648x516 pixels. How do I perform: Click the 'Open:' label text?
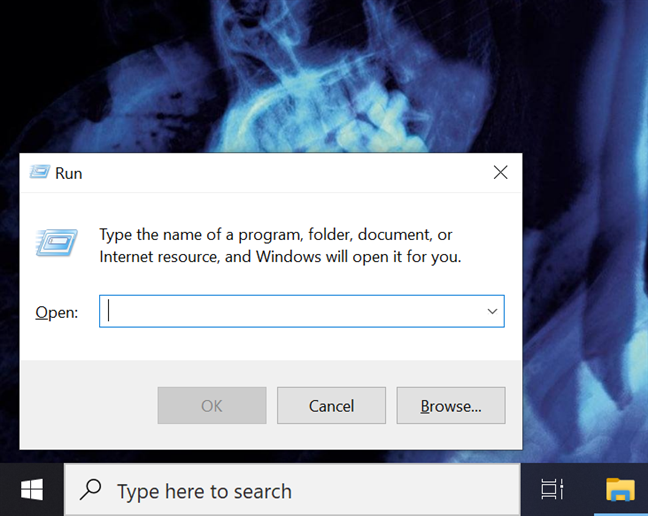(57, 312)
